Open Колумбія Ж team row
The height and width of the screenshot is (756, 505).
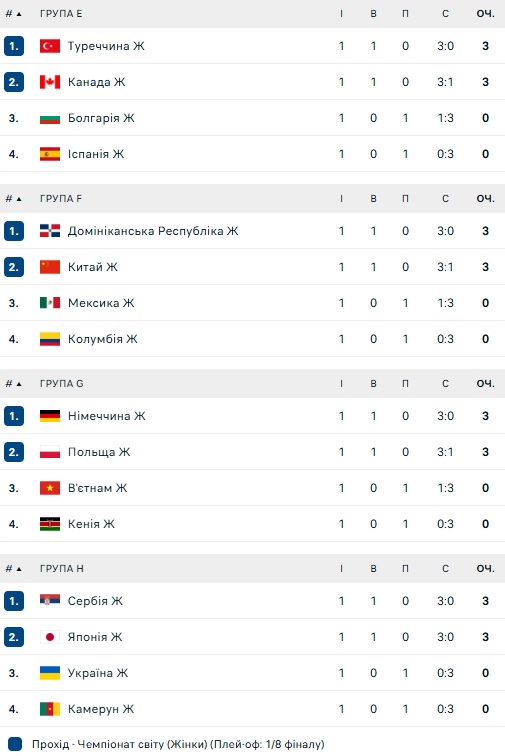tap(252, 339)
